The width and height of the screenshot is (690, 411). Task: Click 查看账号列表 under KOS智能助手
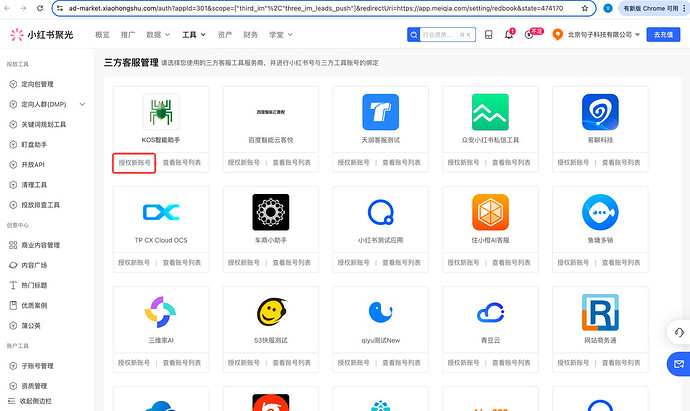click(182, 163)
